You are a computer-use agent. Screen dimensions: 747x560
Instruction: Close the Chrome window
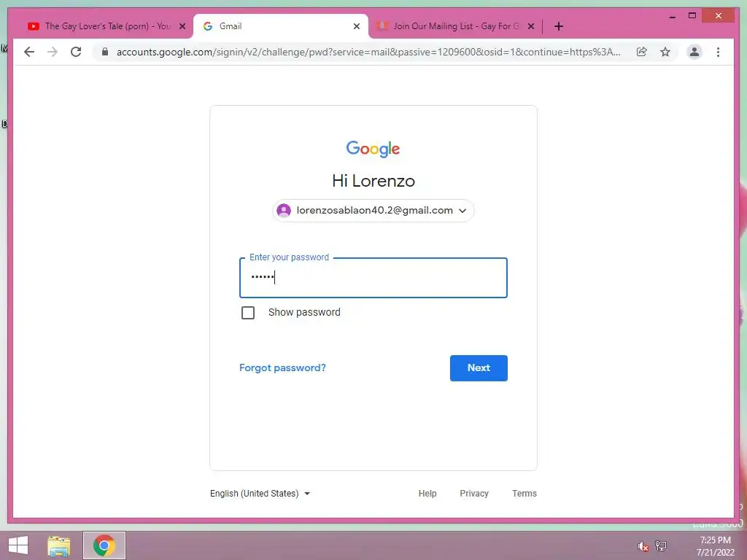coord(719,16)
